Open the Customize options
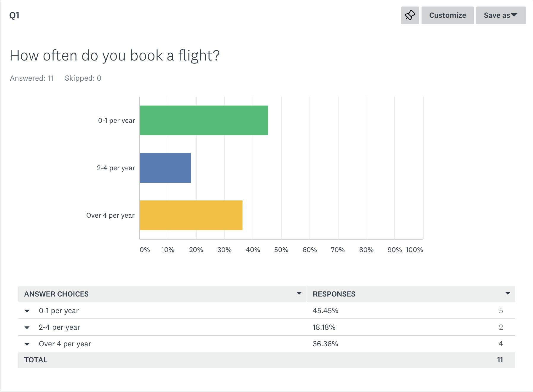The width and height of the screenshot is (533, 392). pyautogui.click(x=447, y=15)
